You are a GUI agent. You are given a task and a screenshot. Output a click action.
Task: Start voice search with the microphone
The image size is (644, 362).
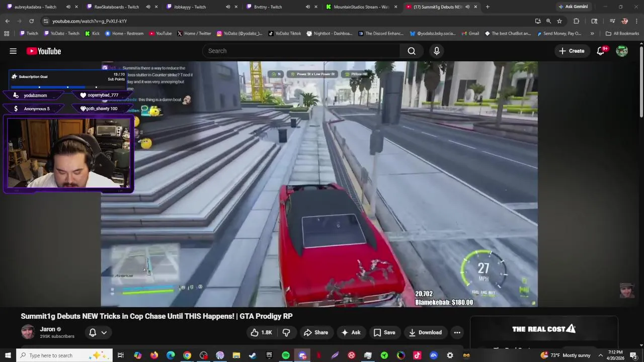coord(437,51)
